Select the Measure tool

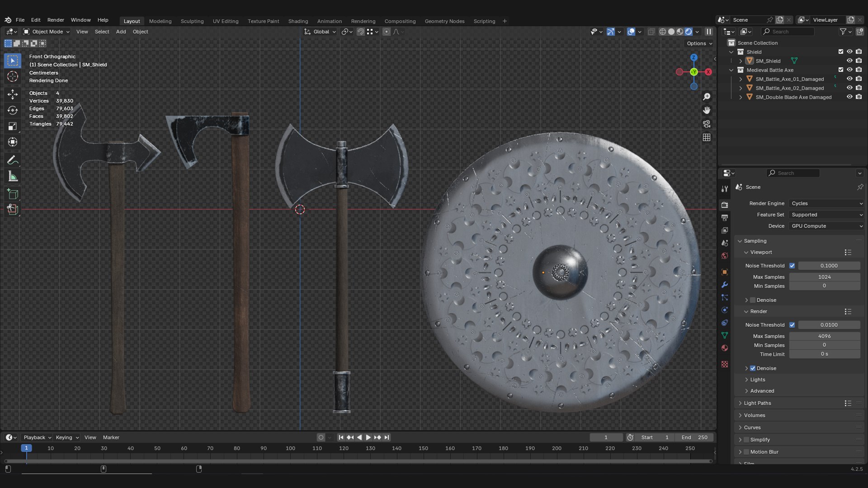tap(13, 177)
